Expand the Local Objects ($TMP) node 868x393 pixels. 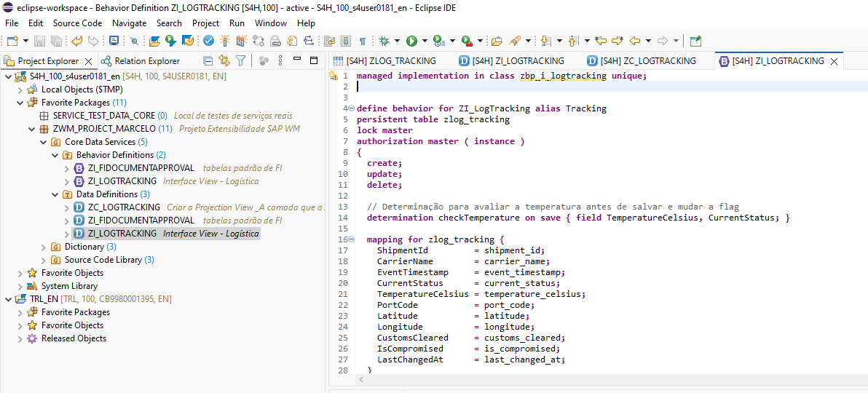tap(20, 90)
